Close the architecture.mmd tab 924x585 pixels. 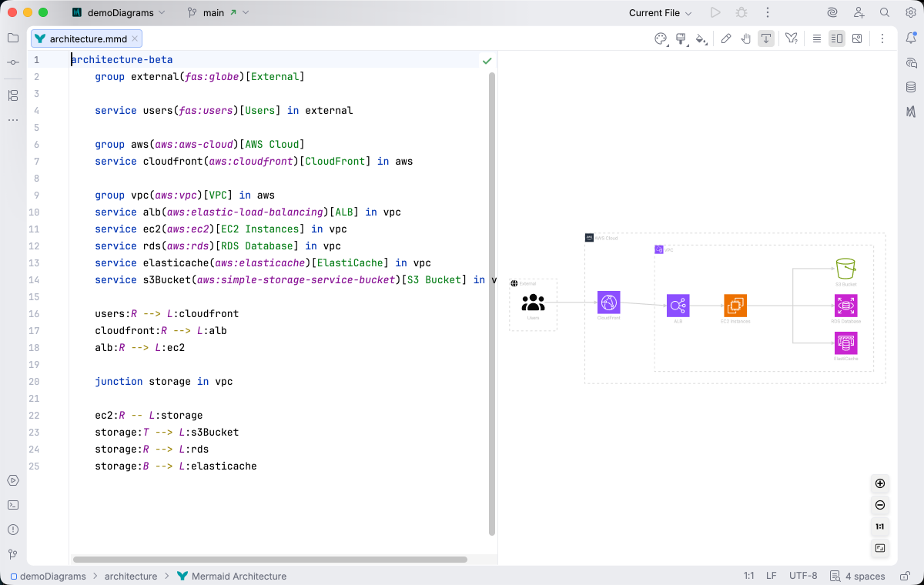pyautogui.click(x=136, y=38)
